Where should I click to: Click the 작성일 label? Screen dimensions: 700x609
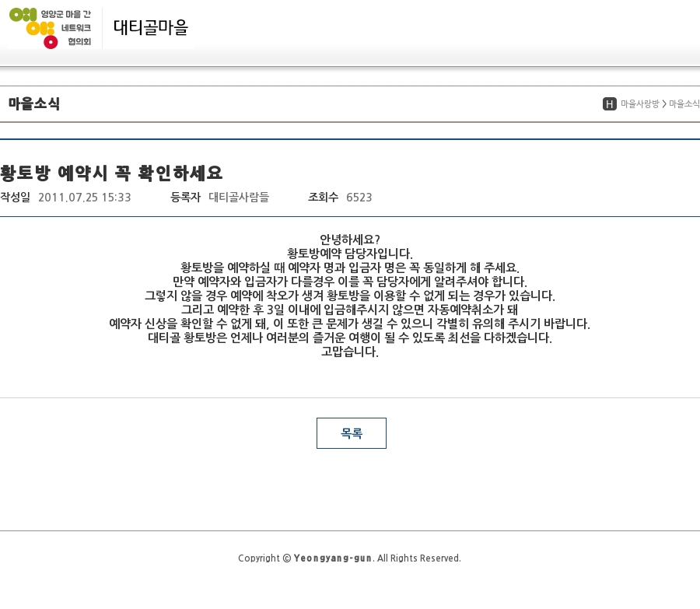click(15, 198)
